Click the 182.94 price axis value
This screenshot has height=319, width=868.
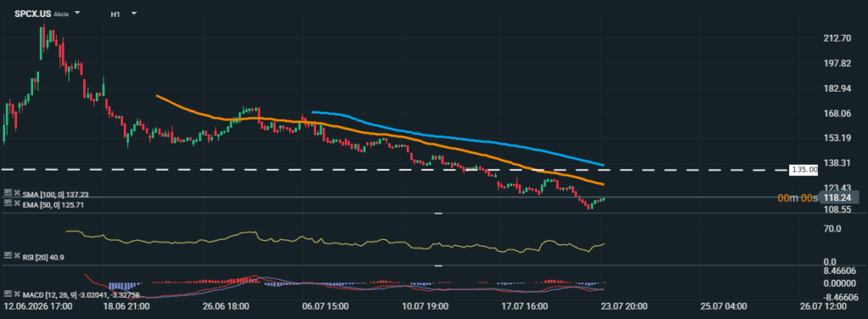(x=837, y=88)
